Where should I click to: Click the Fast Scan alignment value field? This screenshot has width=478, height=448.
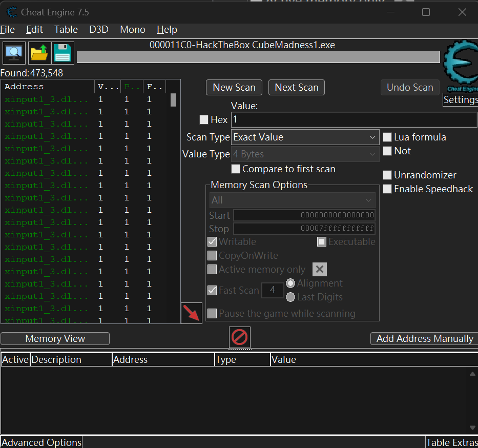(x=273, y=290)
